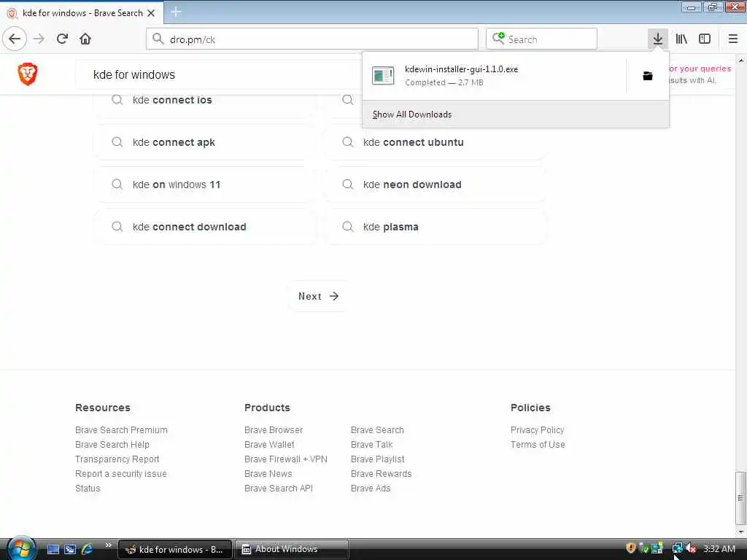Click Report a security issue
Image resolution: width=747 pixels, height=560 pixels.
point(121,474)
